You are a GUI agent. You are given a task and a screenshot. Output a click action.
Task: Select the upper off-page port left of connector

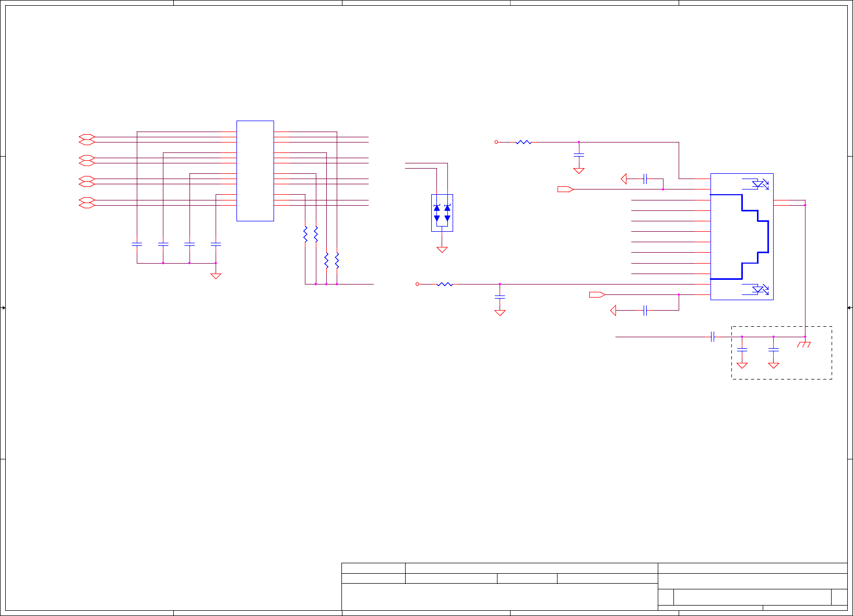tap(566, 189)
